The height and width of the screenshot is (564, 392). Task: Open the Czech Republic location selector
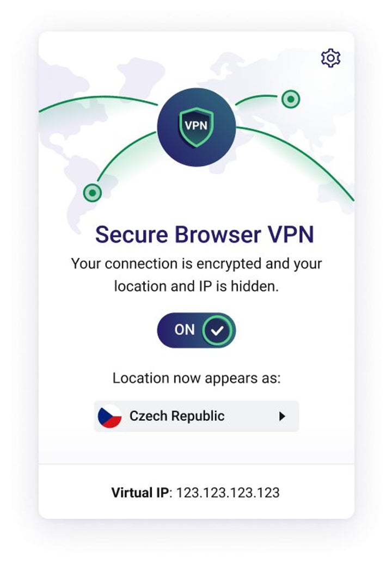tap(197, 416)
